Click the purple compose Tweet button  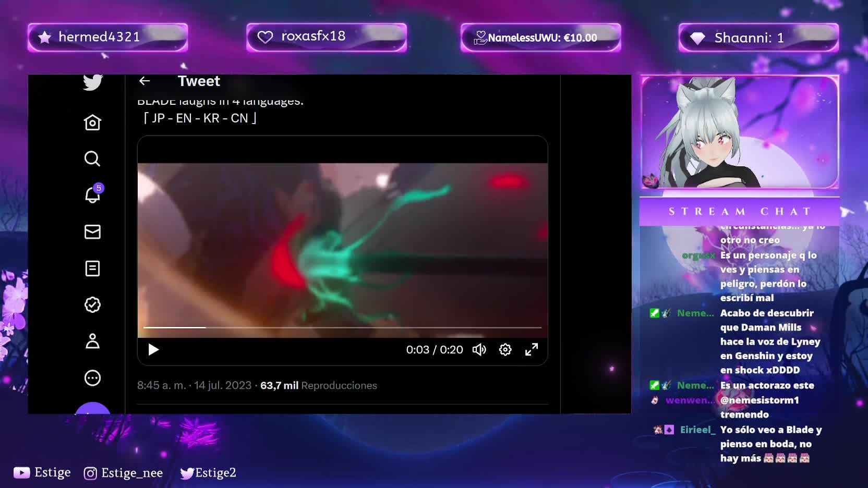[93, 408]
